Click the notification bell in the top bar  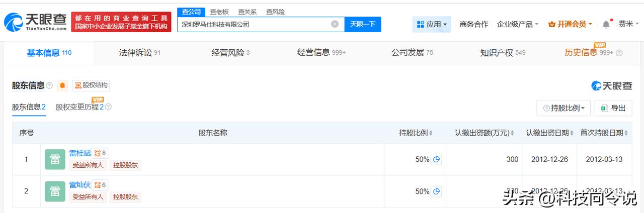tap(606, 24)
